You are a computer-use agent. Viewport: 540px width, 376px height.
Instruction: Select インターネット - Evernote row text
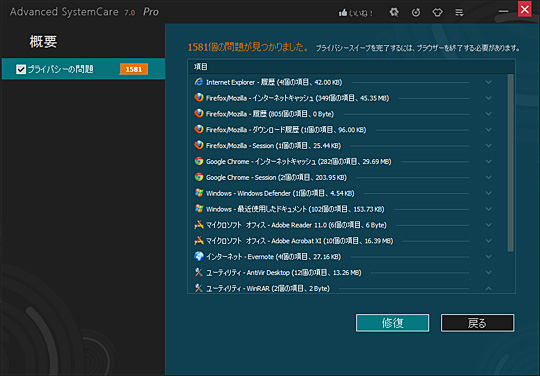point(273,257)
